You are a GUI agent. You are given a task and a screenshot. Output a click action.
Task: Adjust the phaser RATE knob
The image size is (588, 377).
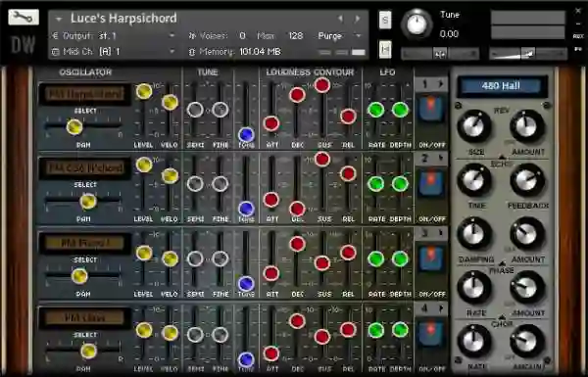coord(474,288)
